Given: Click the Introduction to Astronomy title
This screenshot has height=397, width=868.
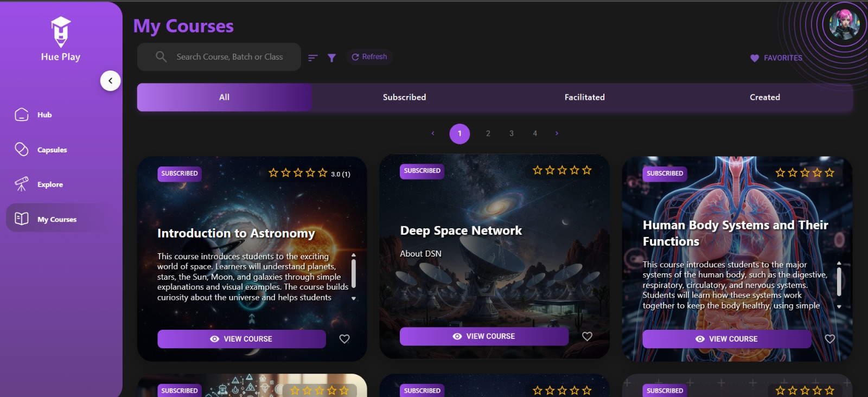Looking at the screenshot, I should (236, 233).
